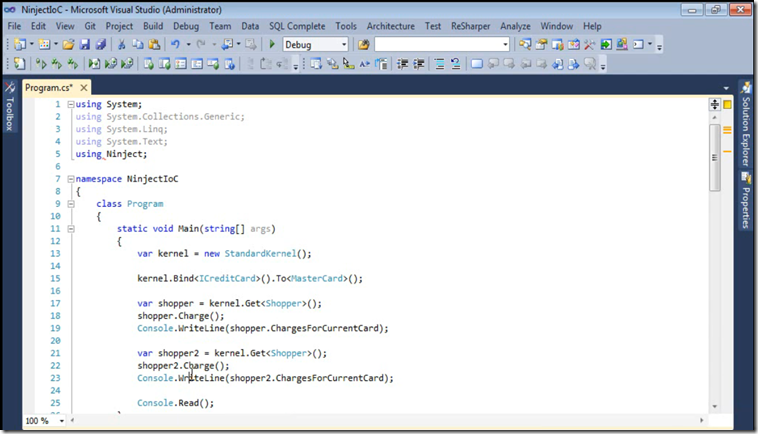Screen dimensions: 758x434
Task: Click the Display Word Completion A icon
Action: (364, 64)
